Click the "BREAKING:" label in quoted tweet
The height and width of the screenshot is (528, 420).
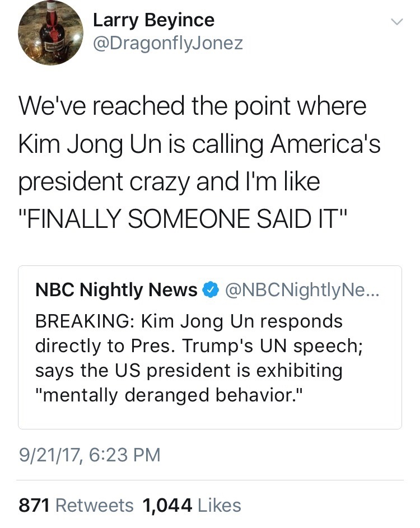[84, 322]
